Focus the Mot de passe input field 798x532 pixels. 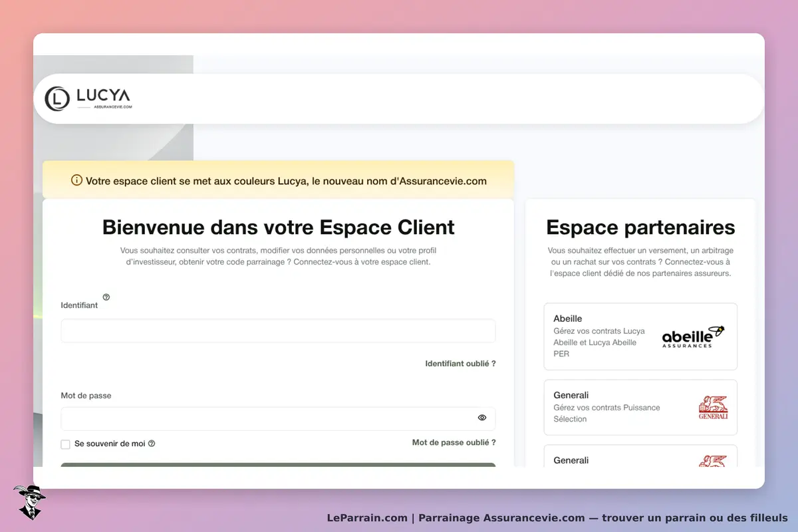point(278,419)
